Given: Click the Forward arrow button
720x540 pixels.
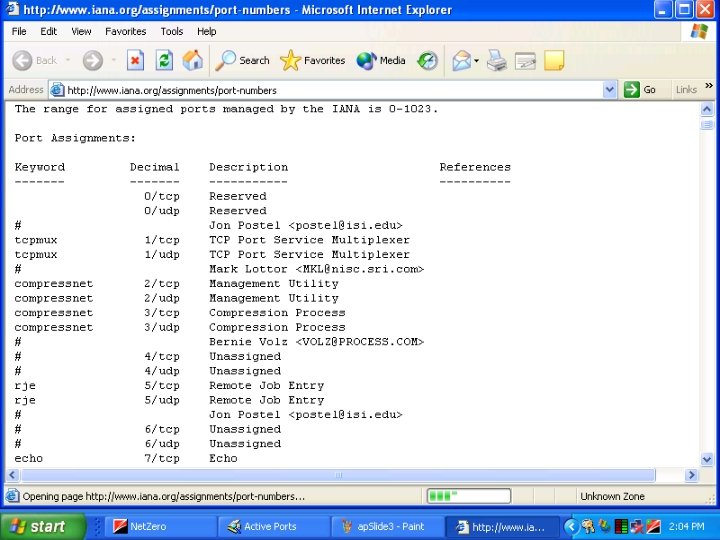Looking at the screenshot, I should pyautogui.click(x=93, y=61).
